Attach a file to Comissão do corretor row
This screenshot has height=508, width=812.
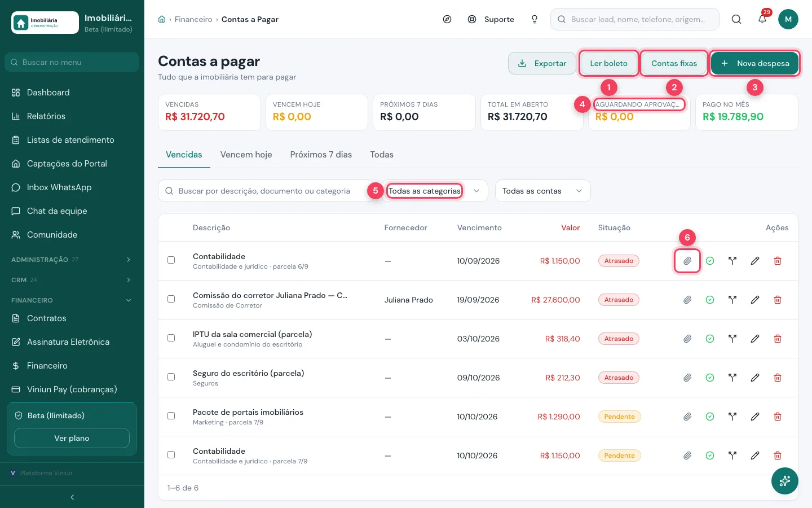click(x=687, y=300)
